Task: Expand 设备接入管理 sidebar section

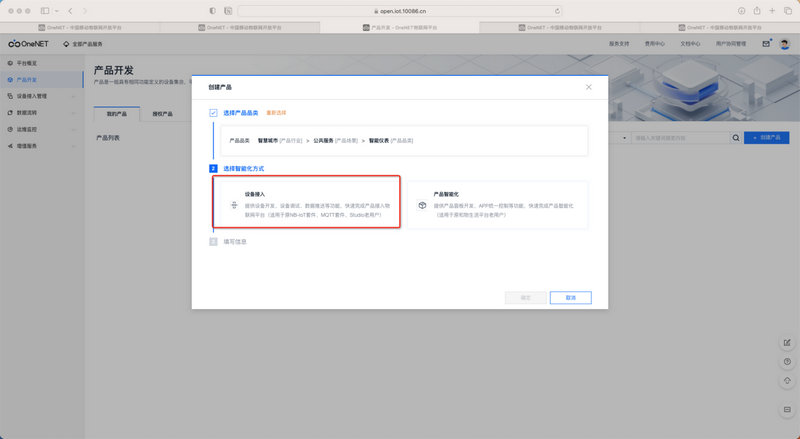Action: pyautogui.click(x=41, y=96)
